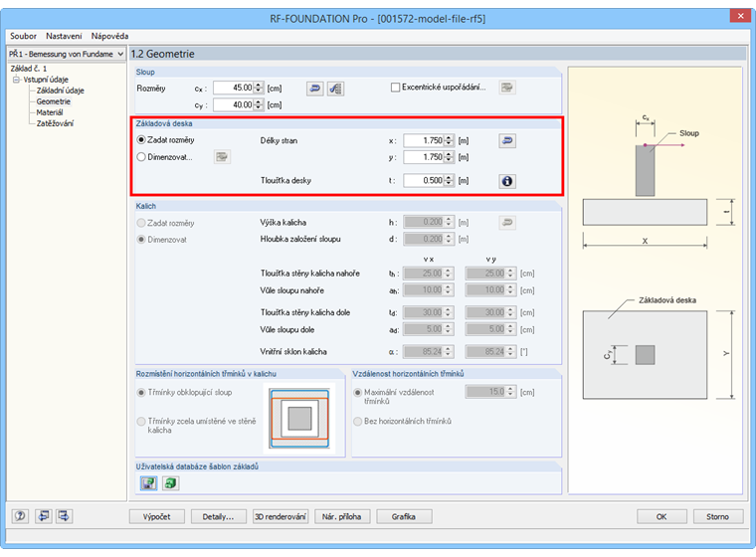Enable Excentrické uspořádání checkbox
The height and width of the screenshot is (557, 756).
click(395, 88)
